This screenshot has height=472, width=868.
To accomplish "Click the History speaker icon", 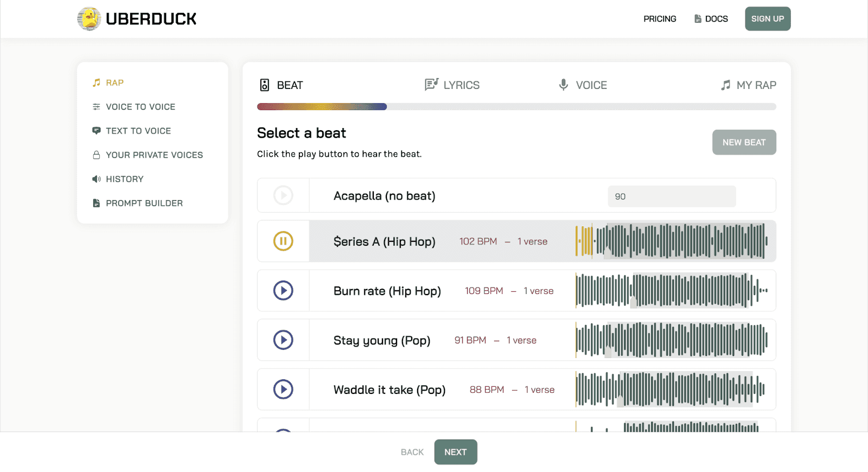I will click(97, 179).
